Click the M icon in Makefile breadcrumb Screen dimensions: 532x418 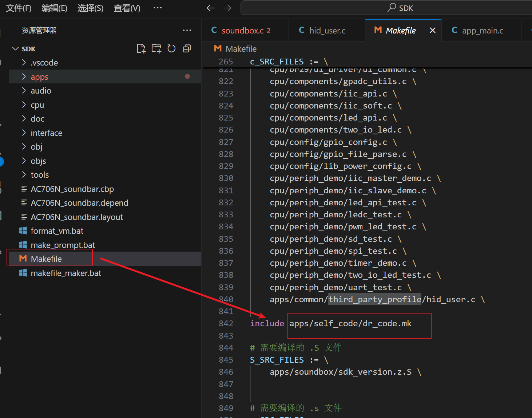(x=218, y=48)
